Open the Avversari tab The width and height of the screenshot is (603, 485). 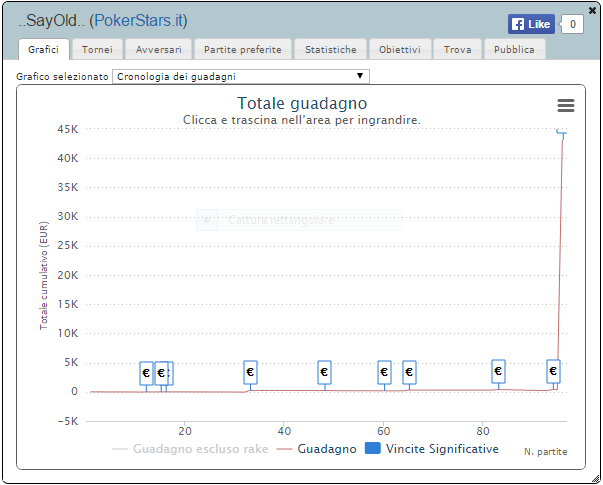(158, 49)
